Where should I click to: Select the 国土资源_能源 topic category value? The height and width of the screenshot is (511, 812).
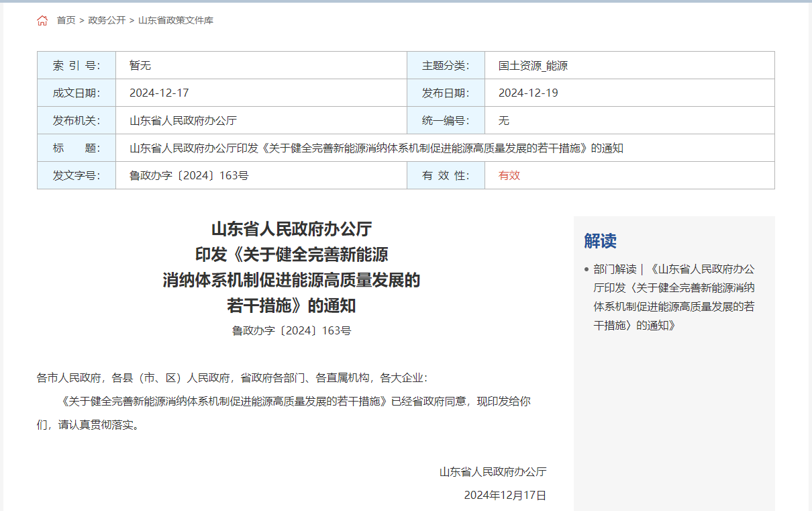533,66
